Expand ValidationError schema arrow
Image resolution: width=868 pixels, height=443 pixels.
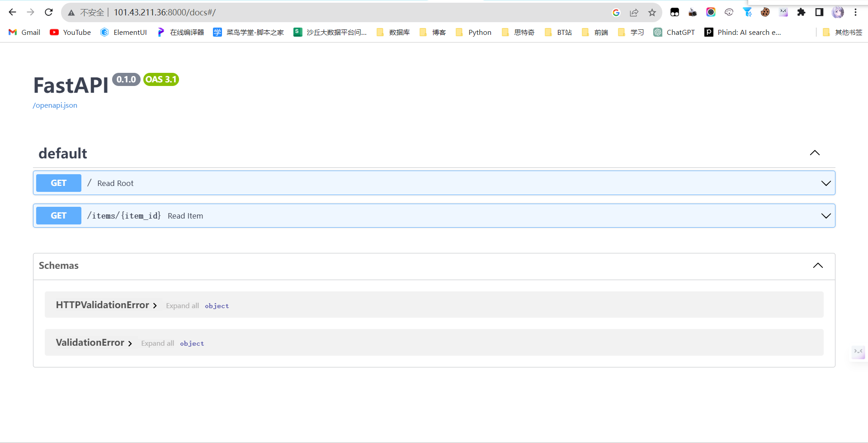pyautogui.click(x=130, y=343)
